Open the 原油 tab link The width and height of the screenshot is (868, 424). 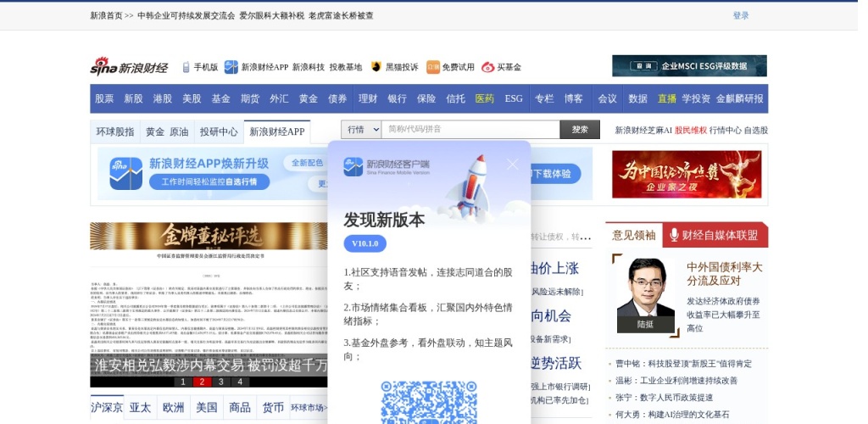click(180, 131)
